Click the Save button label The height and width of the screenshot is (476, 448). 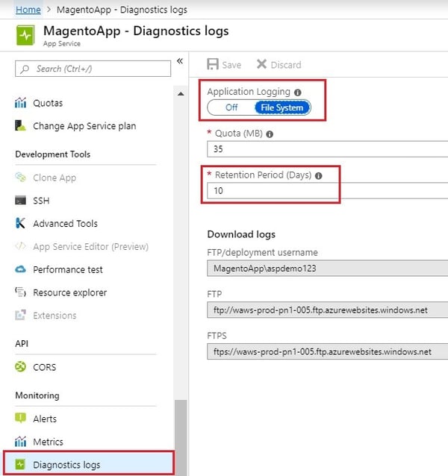pos(231,65)
